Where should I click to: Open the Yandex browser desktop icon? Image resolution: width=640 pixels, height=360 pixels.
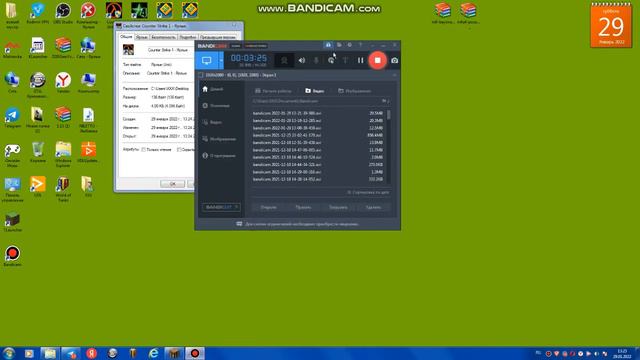tap(63, 82)
